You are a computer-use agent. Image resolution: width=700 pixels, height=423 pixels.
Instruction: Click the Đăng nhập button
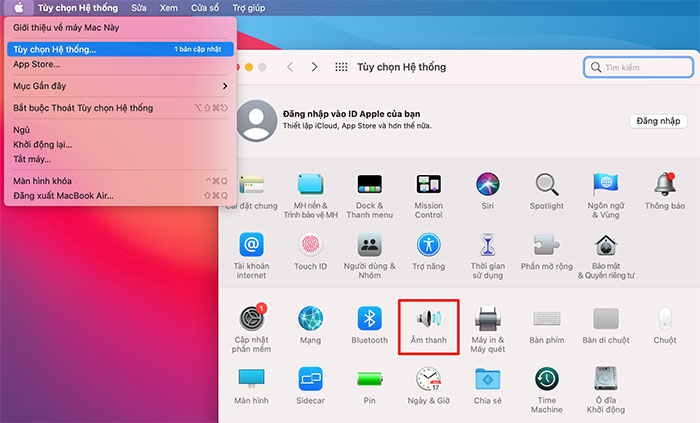[658, 121]
